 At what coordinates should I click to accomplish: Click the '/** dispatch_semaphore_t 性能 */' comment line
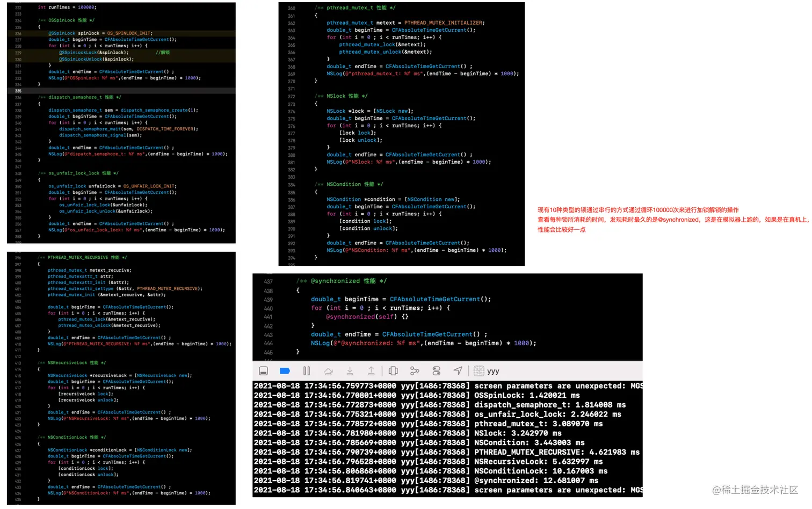tap(79, 98)
